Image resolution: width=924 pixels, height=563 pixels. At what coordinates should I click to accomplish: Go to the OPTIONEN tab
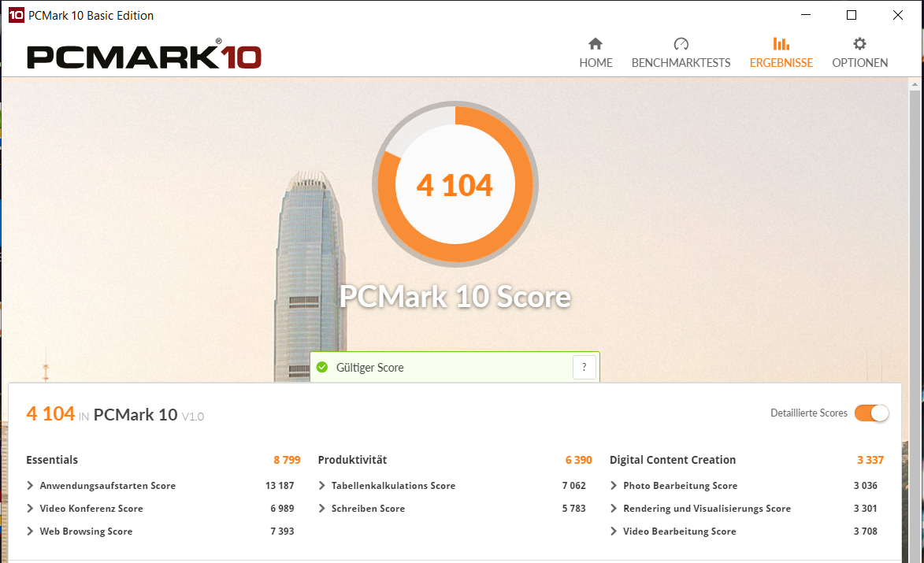(859, 62)
